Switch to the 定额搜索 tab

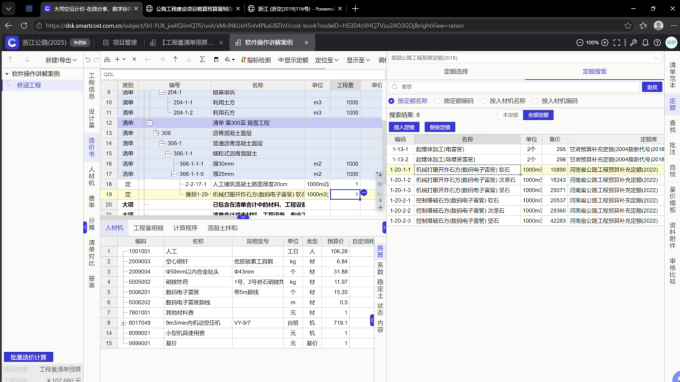(x=595, y=72)
